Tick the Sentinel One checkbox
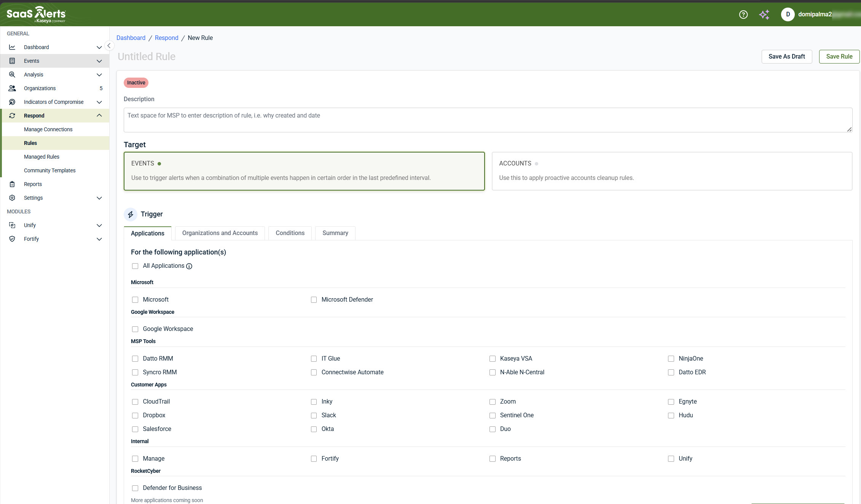 coord(493,415)
